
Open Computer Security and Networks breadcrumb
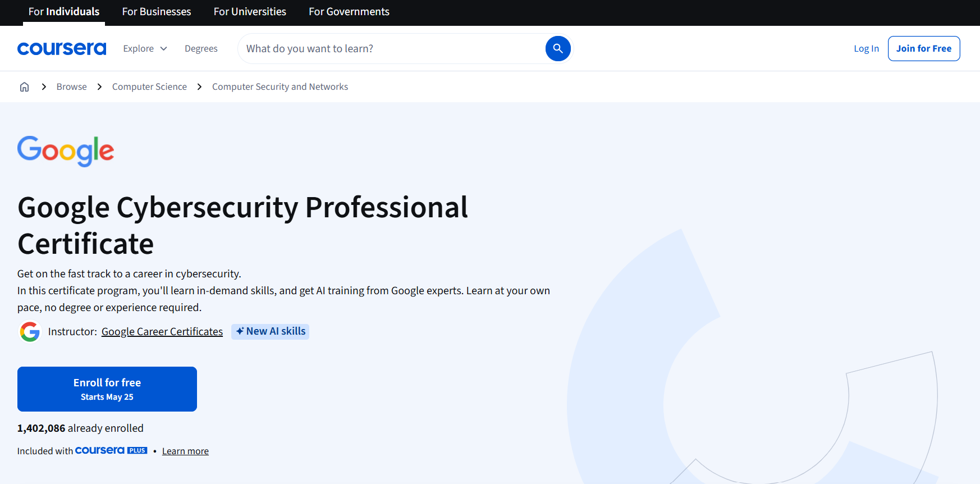click(280, 86)
